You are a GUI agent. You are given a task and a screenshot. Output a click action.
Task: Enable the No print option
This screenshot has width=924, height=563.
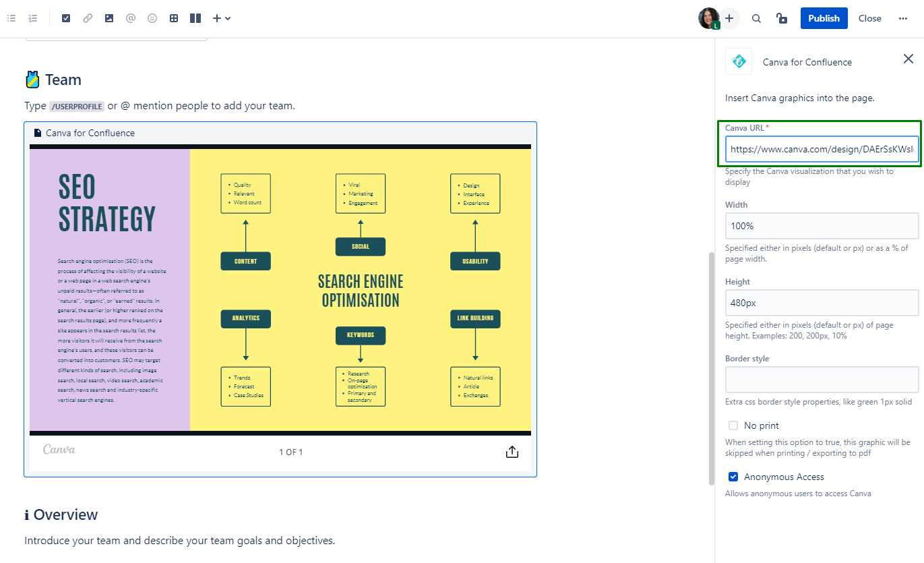733,425
